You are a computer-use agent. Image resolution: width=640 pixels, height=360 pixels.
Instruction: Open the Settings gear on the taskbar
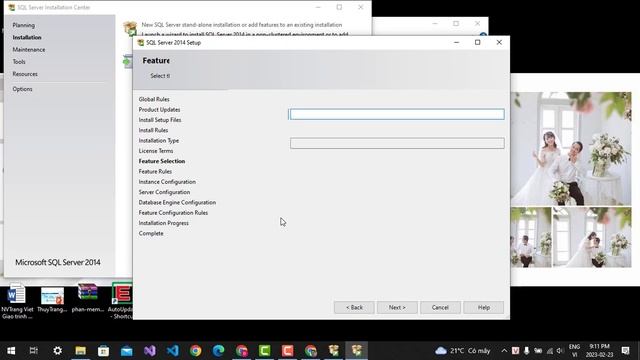tap(58, 351)
